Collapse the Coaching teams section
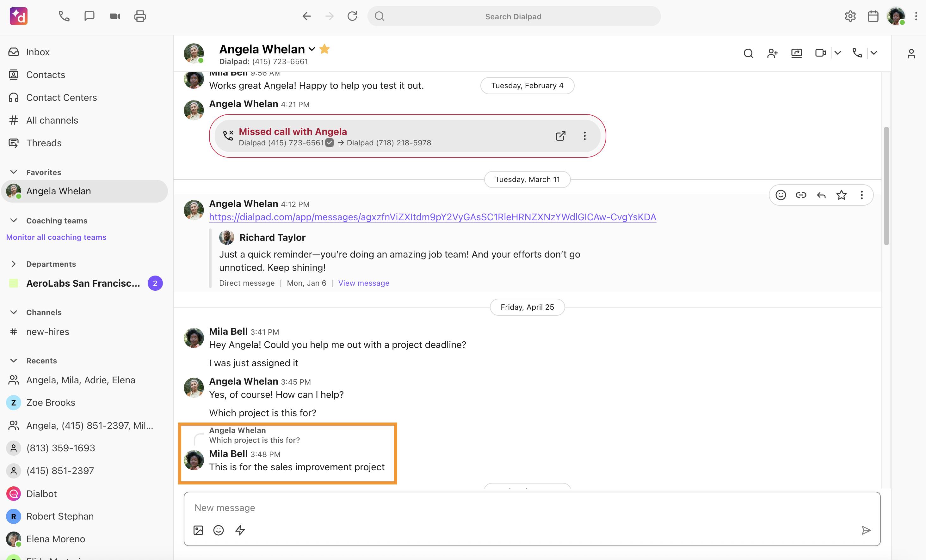 coord(14,221)
